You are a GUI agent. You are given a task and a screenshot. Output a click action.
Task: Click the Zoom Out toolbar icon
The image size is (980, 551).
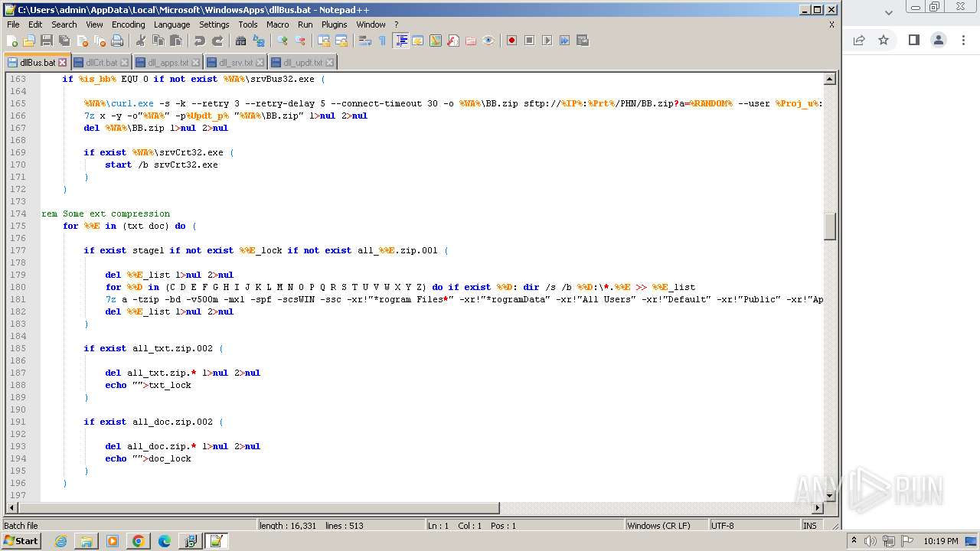coord(300,41)
